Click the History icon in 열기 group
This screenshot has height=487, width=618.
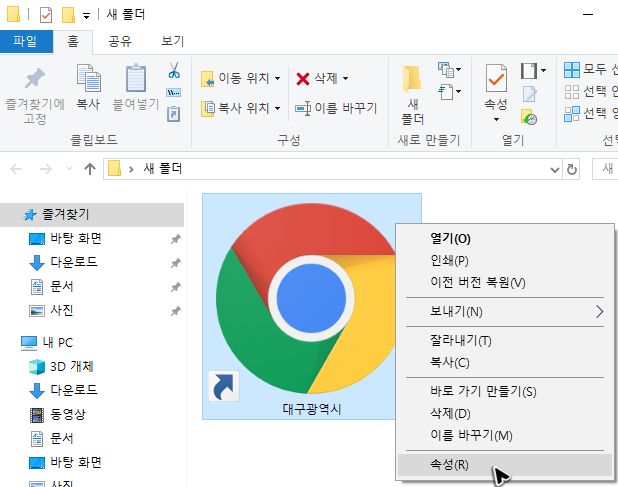click(529, 117)
